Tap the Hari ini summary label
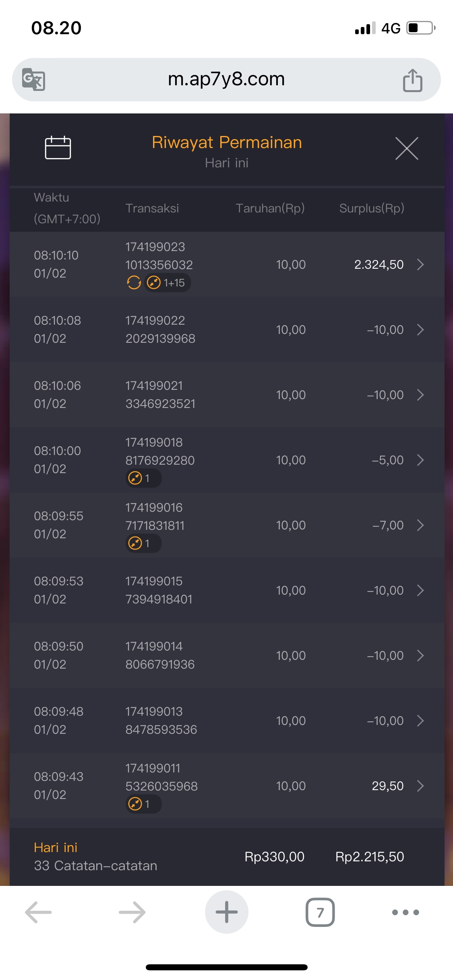The width and height of the screenshot is (453, 980). [56, 848]
